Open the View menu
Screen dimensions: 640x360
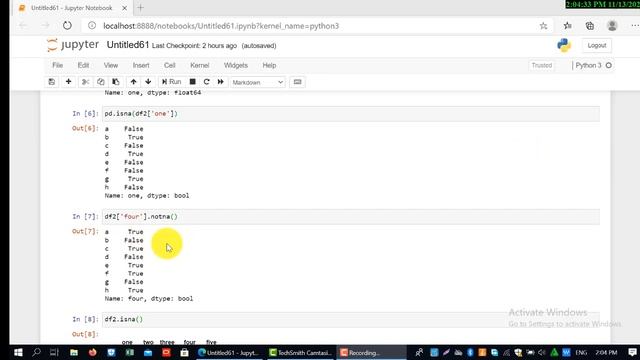click(111, 65)
